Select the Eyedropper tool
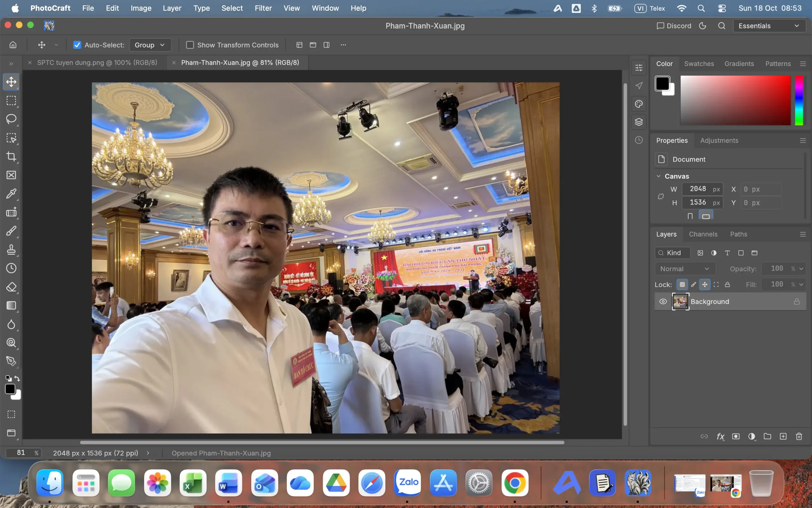812x508 pixels. [x=11, y=194]
